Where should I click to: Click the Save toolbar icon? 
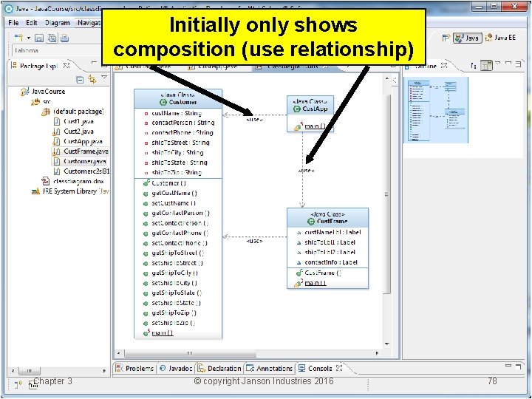click(x=39, y=38)
